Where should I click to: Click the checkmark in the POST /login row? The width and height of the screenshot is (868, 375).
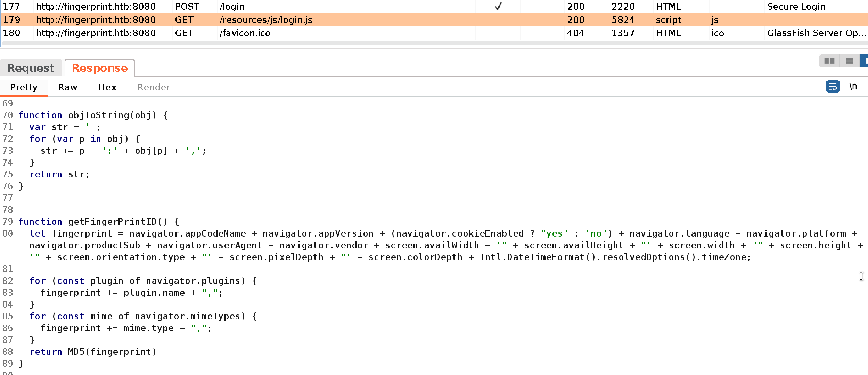coord(498,6)
